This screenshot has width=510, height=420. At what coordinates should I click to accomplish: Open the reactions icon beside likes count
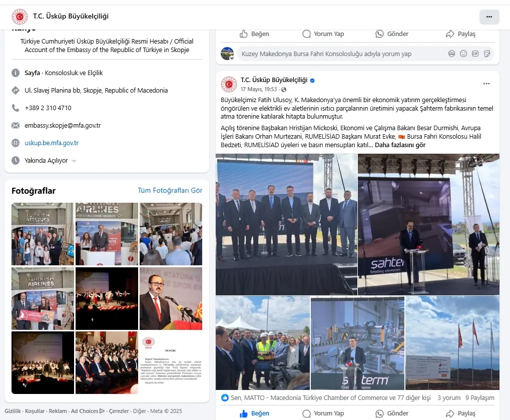click(225, 397)
